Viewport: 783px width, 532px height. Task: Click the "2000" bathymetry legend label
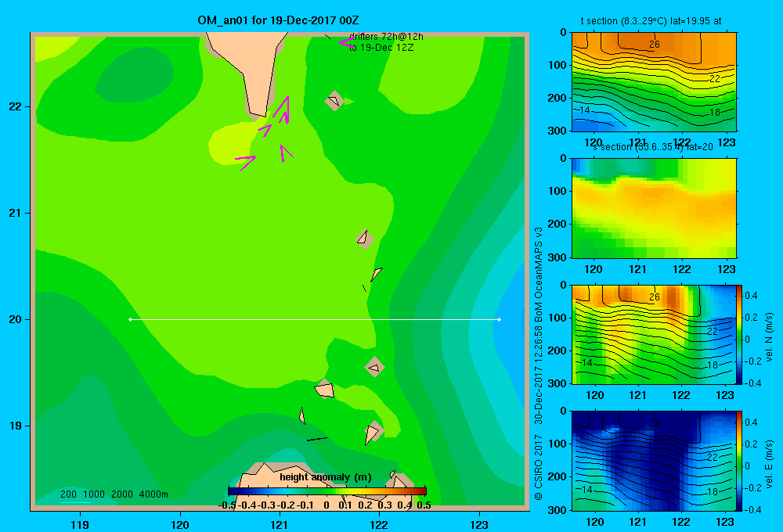click(x=122, y=494)
